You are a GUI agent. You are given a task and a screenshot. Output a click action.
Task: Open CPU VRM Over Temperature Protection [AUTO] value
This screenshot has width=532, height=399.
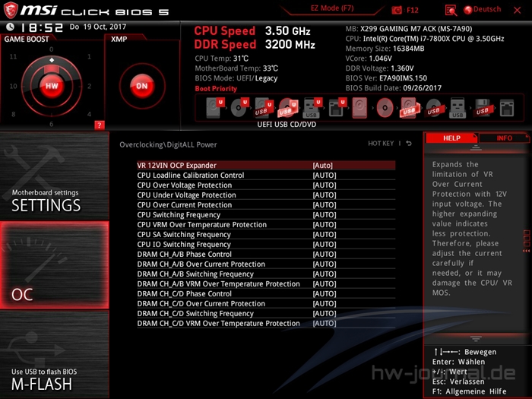coord(325,224)
